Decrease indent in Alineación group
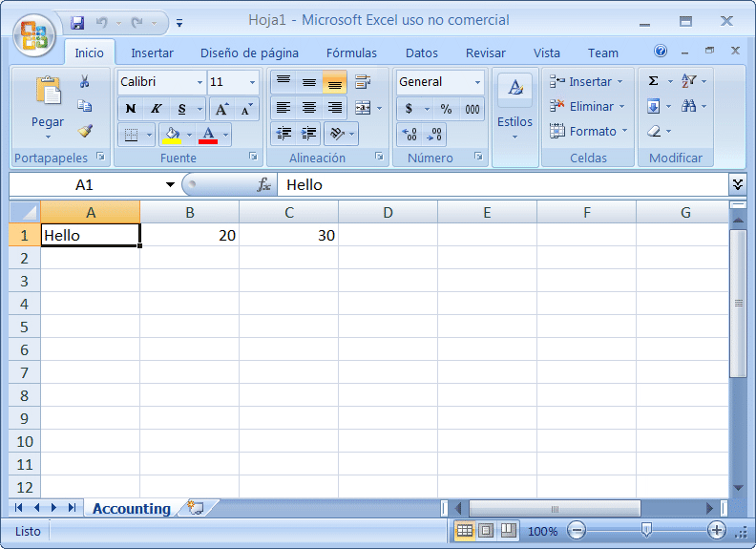The image size is (756, 549). [x=283, y=133]
